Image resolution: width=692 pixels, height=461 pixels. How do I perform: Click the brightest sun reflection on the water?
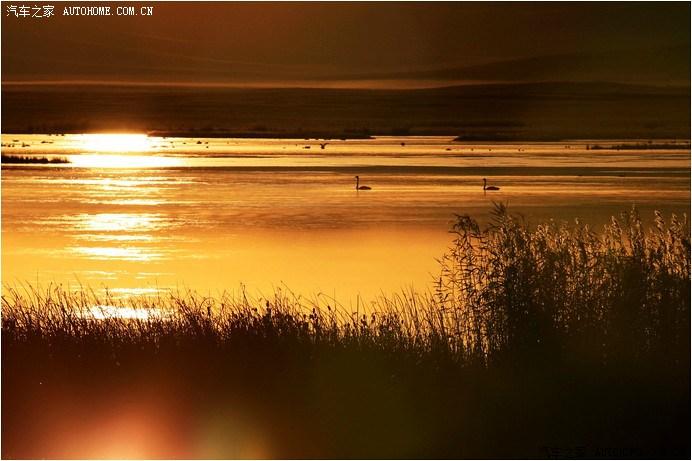point(113,143)
